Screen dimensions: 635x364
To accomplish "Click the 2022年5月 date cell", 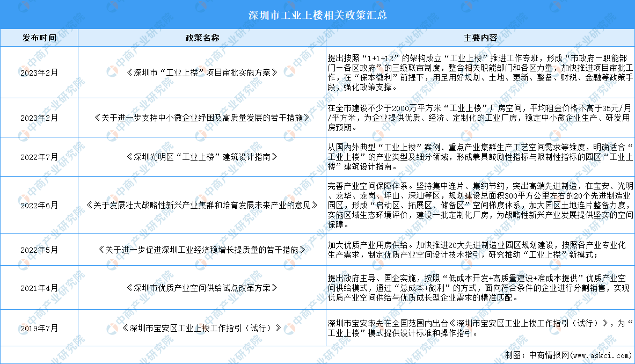I will coord(39,250).
